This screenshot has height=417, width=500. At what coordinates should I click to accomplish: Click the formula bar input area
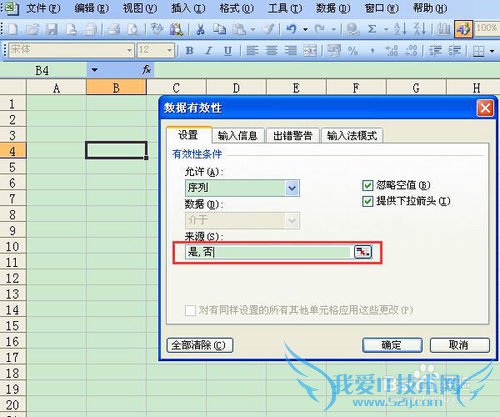pyautogui.click(x=327, y=70)
